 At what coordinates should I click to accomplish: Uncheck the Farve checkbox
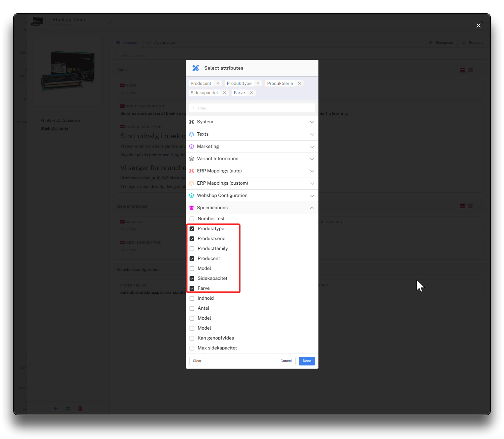coord(192,288)
